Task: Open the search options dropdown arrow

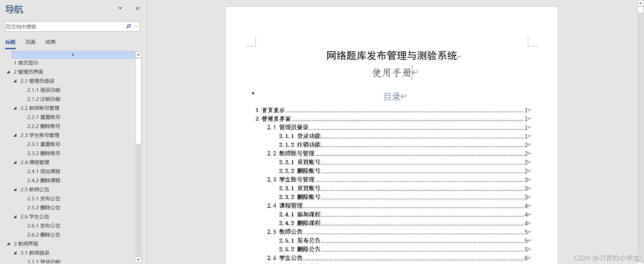Action: (x=136, y=26)
